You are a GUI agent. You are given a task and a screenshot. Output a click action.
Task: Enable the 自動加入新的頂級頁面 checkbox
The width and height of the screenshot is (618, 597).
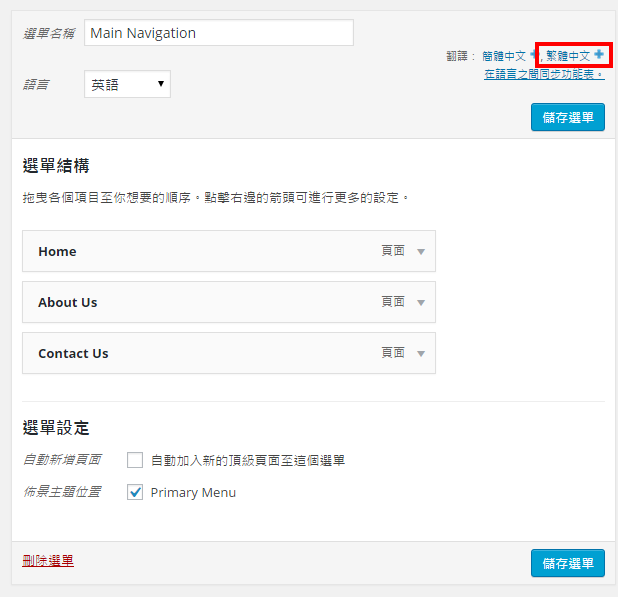[135, 460]
